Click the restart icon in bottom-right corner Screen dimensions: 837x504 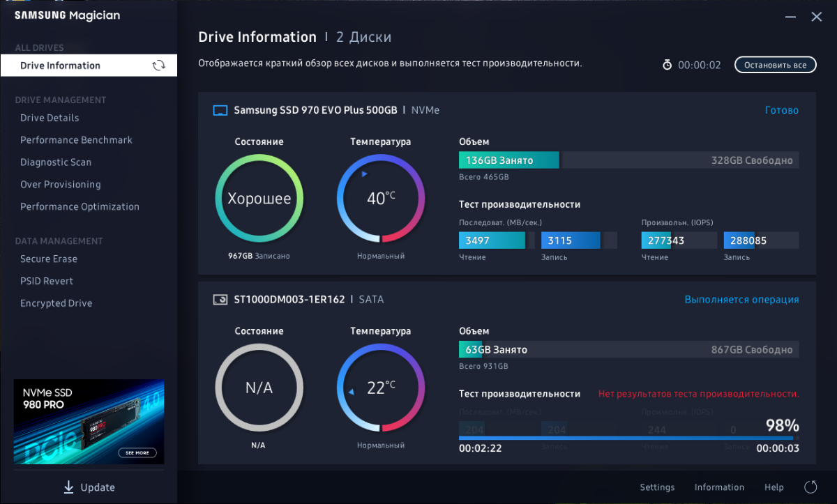pyautogui.click(x=810, y=487)
